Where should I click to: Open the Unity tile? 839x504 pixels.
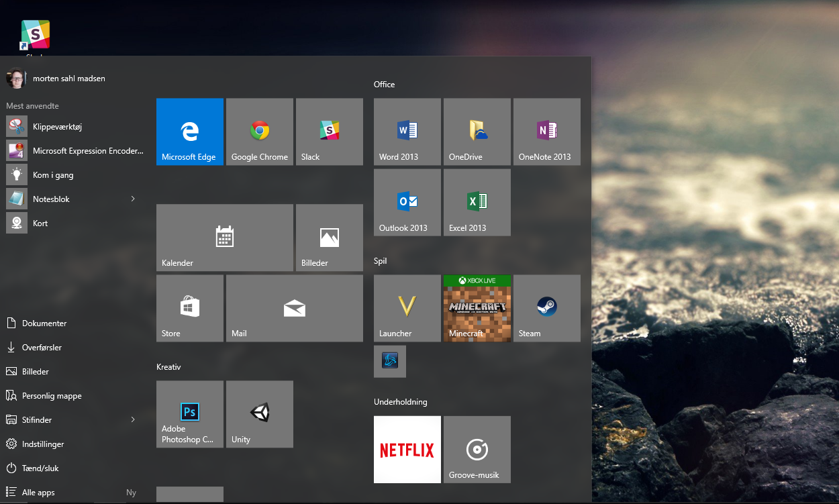tap(259, 414)
